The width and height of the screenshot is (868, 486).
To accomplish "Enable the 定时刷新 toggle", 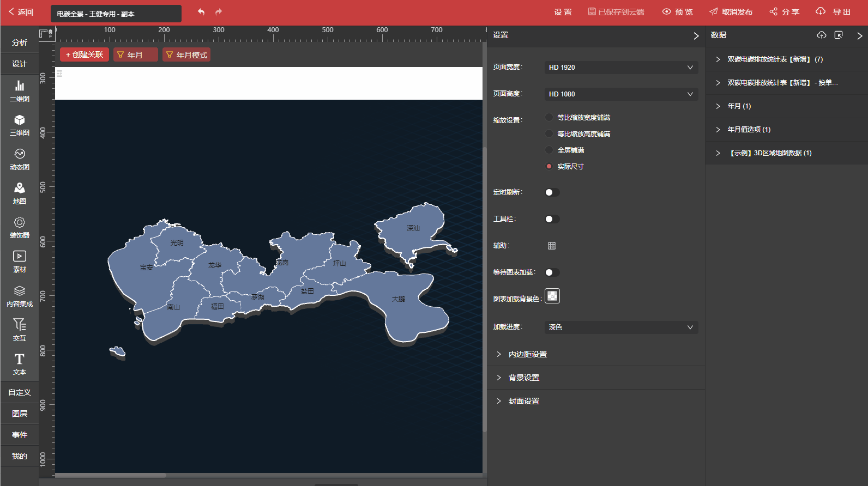I will (x=552, y=192).
